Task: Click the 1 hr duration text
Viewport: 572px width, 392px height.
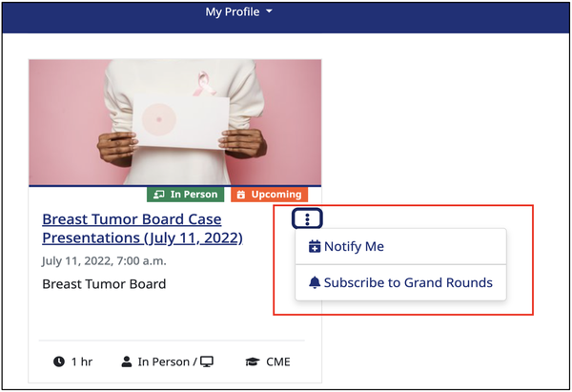Action: pos(82,361)
